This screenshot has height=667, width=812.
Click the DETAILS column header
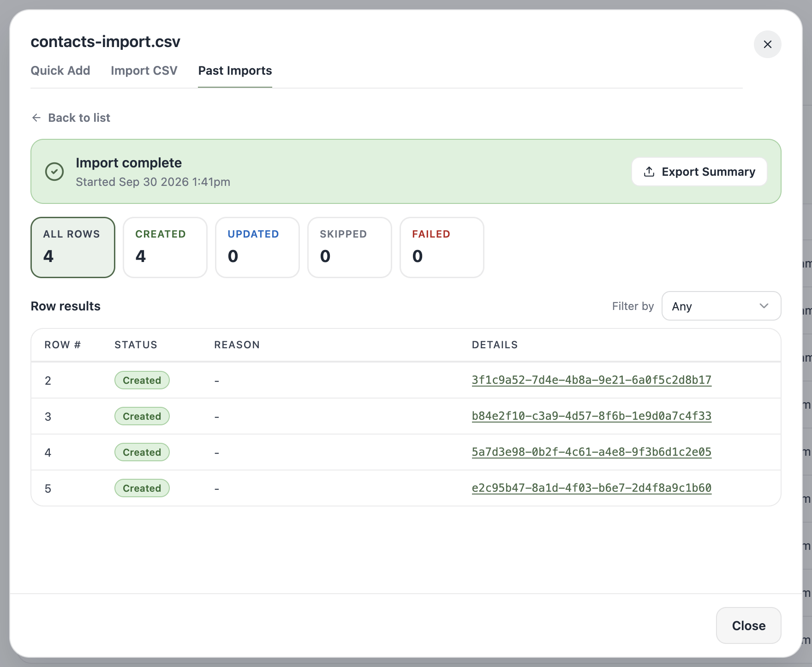495,345
